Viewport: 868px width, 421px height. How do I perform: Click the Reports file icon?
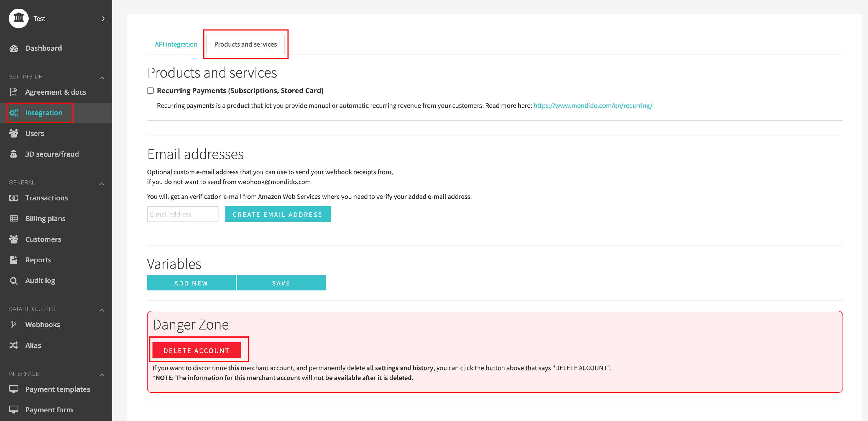point(14,260)
